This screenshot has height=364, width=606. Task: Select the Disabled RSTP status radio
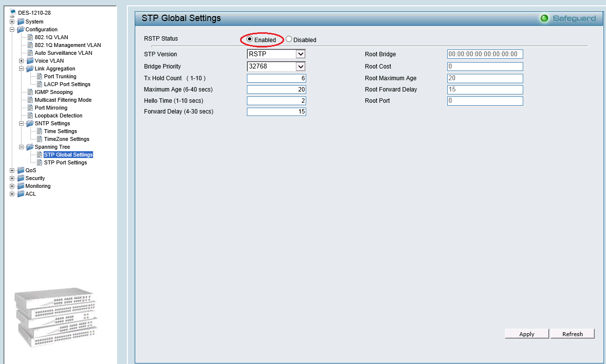click(289, 39)
